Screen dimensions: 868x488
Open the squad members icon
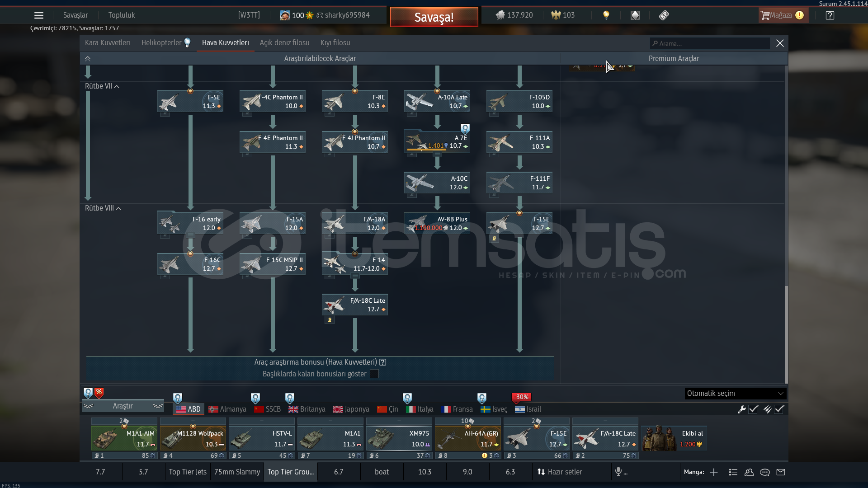tap(749, 472)
